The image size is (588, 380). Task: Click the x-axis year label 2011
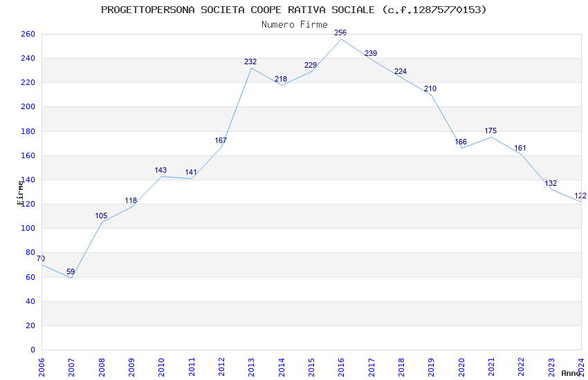[x=191, y=368]
